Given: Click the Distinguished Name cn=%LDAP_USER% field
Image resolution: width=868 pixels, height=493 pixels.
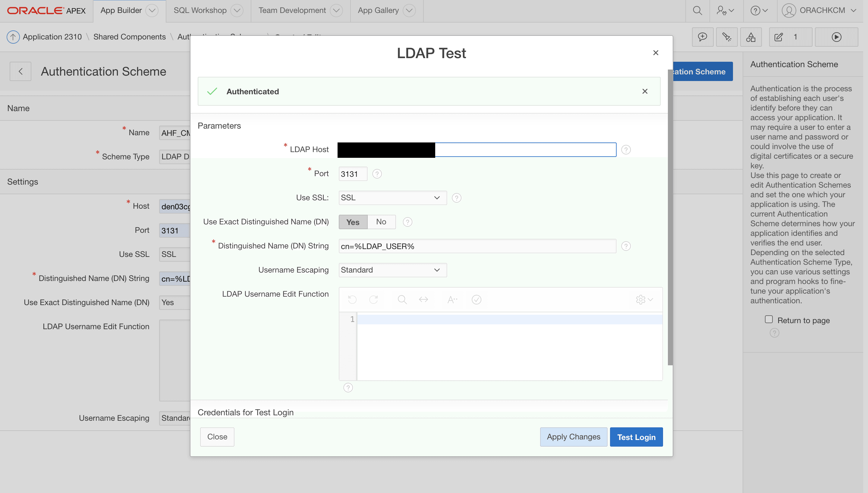Looking at the screenshot, I should click(477, 246).
